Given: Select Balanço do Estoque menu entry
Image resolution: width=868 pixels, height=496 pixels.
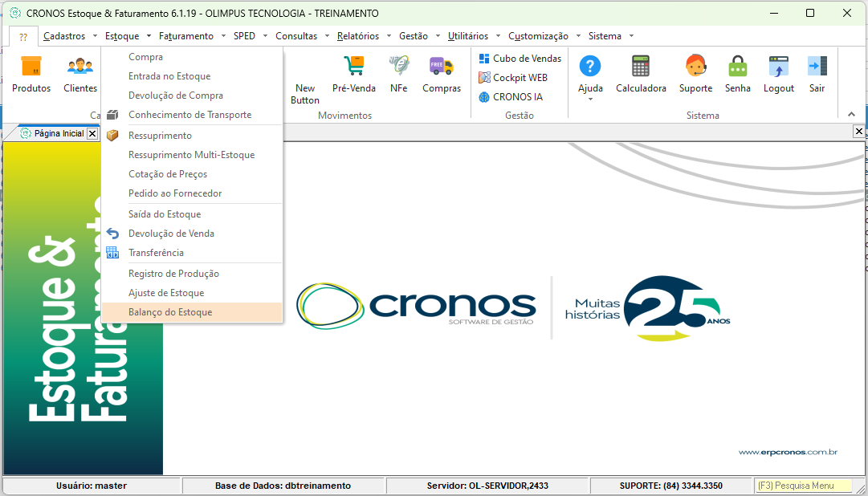Looking at the screenshot, I should click(x=170, y=312).
